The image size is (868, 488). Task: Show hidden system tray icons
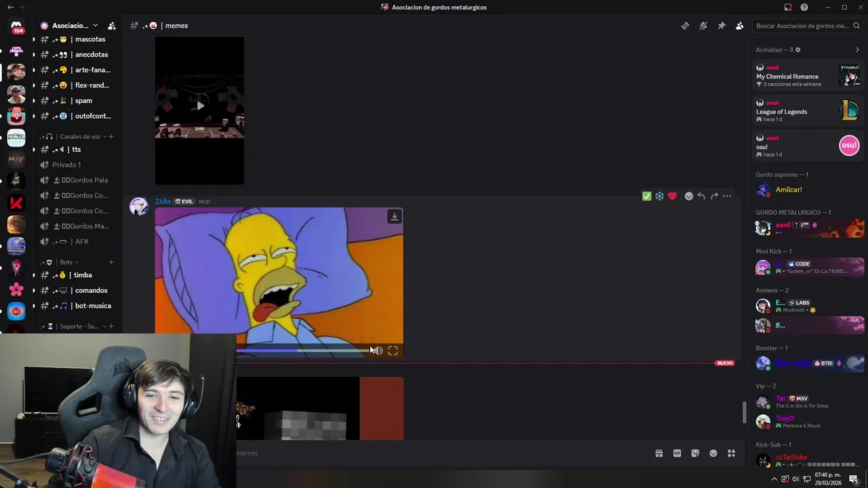(774, 479)
